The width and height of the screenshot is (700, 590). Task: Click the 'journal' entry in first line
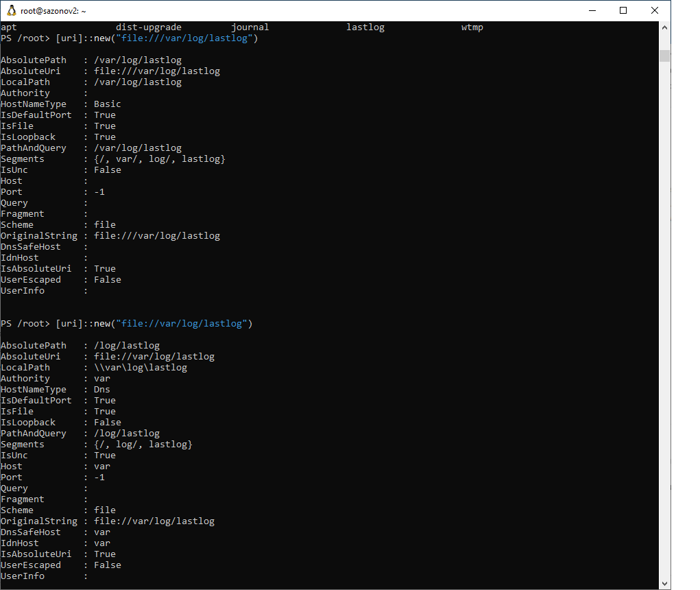click(x=250, y=27)
